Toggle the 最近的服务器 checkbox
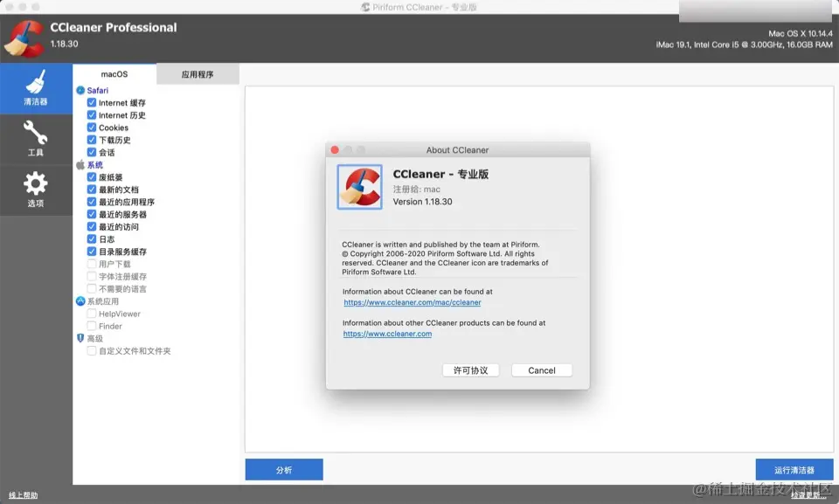839x504 pixels. coord(92,214)
